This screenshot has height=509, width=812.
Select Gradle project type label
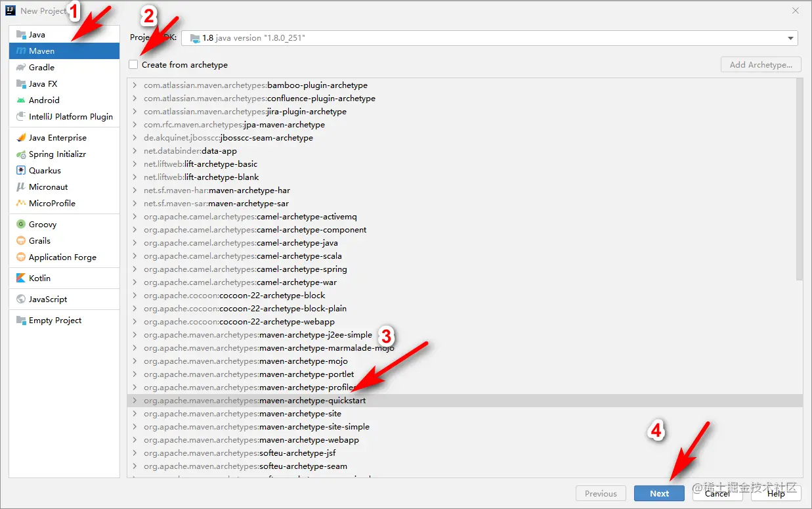click(41, 68)
